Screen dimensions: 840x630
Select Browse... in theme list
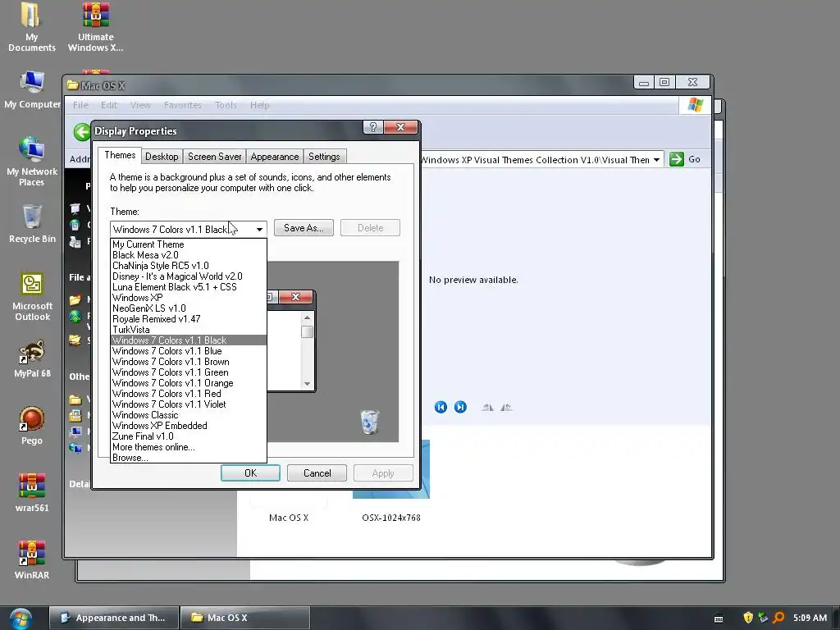tap(189, 458)
